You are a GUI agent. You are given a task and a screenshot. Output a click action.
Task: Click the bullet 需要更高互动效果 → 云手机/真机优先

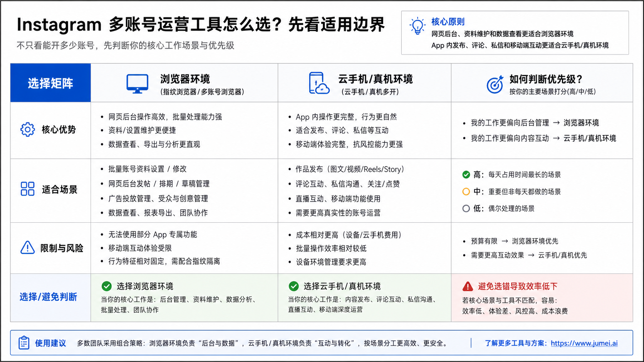coord(529,255)
